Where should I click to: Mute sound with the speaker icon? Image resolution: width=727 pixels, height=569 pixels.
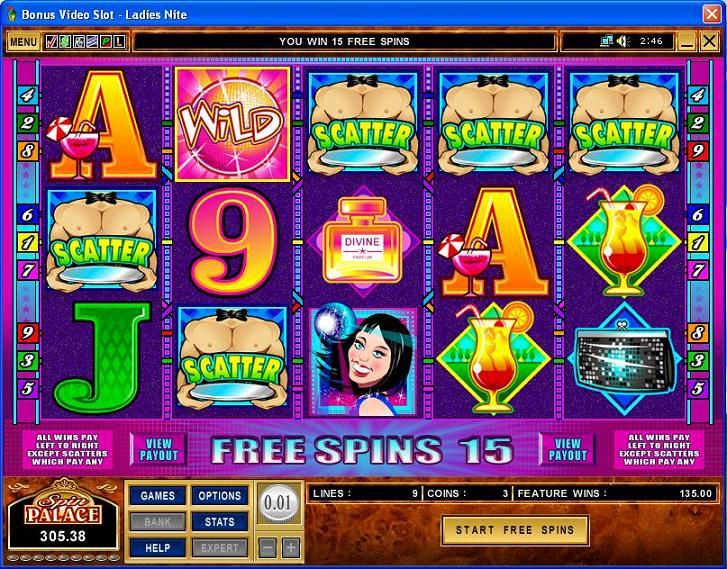click(623, 41)
